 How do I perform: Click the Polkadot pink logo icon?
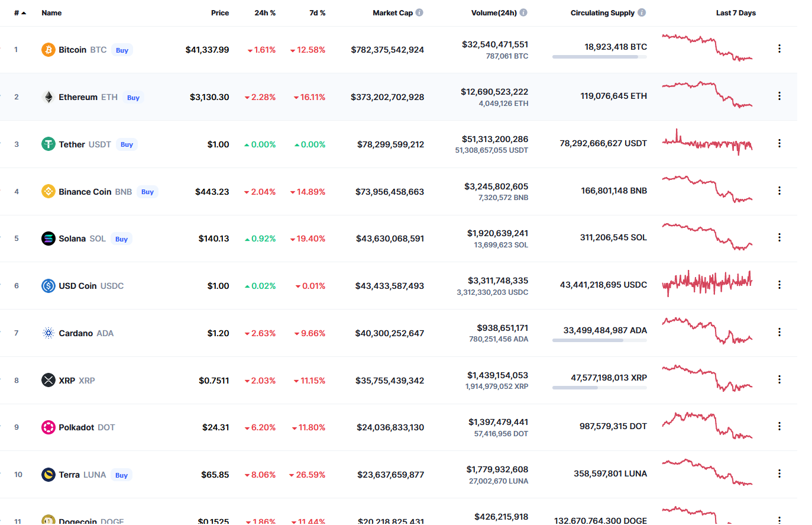coord(48,427)
